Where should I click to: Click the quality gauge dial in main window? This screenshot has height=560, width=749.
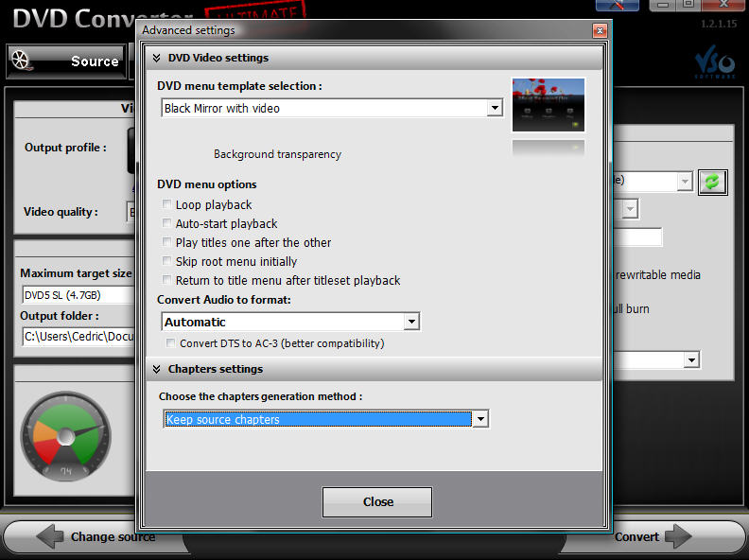(66, 436)
